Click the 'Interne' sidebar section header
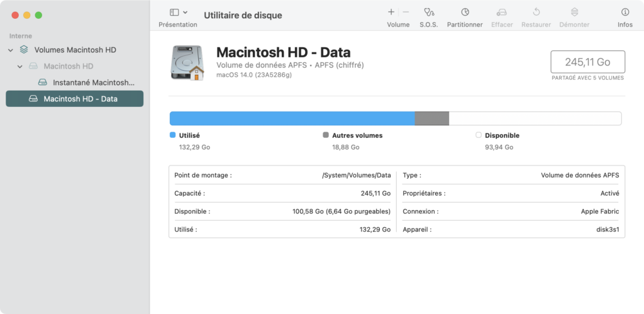The width and height of the screenshot is (644, 314). coord(21,36)
